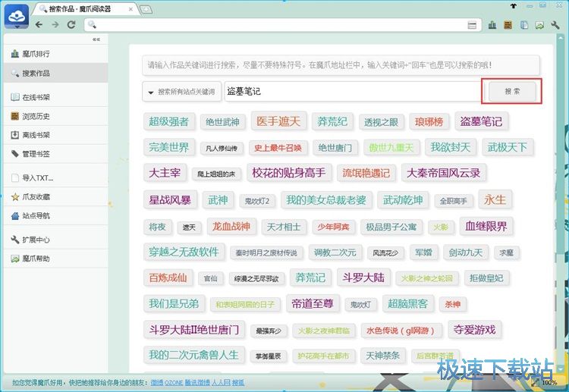Screen dimensions: 569x392
Task: Open 爪友收藏 favorites star
Action: 36,197
